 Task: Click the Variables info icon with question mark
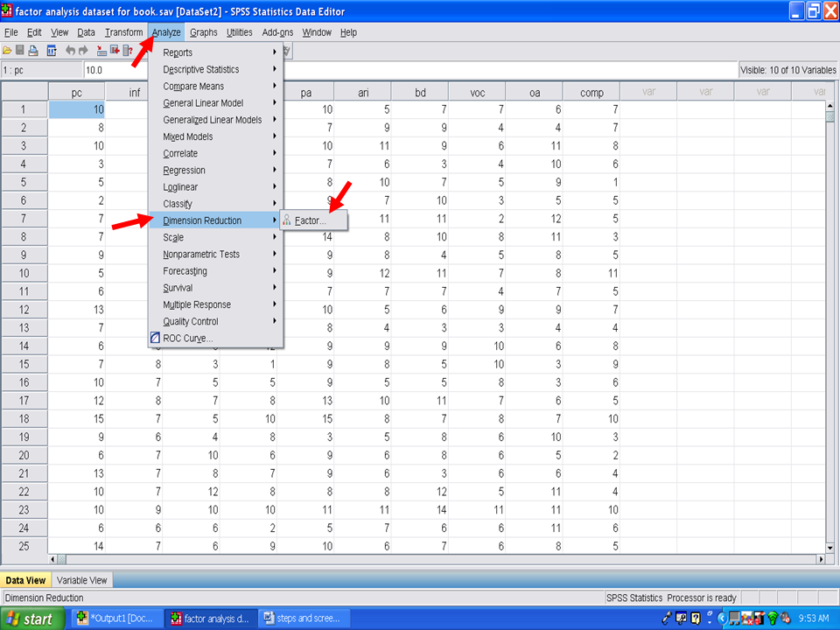coord(129,51)
